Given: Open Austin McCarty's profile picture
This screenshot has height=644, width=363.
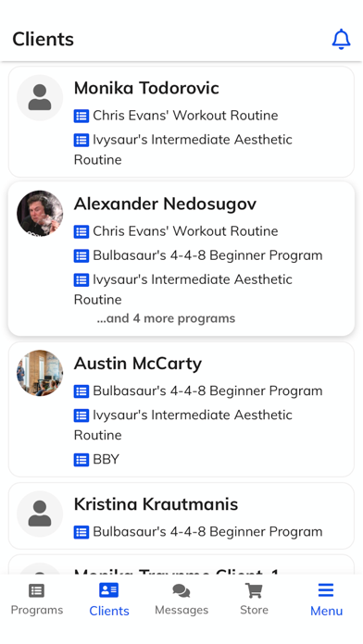Looking at the screenshot, I should (40, 373).
